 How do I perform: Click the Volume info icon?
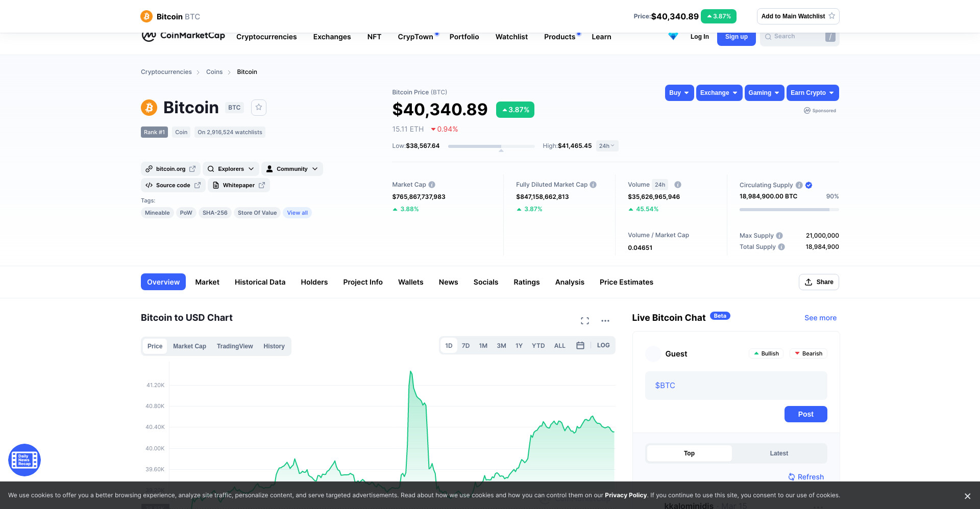tap(678, 185)
